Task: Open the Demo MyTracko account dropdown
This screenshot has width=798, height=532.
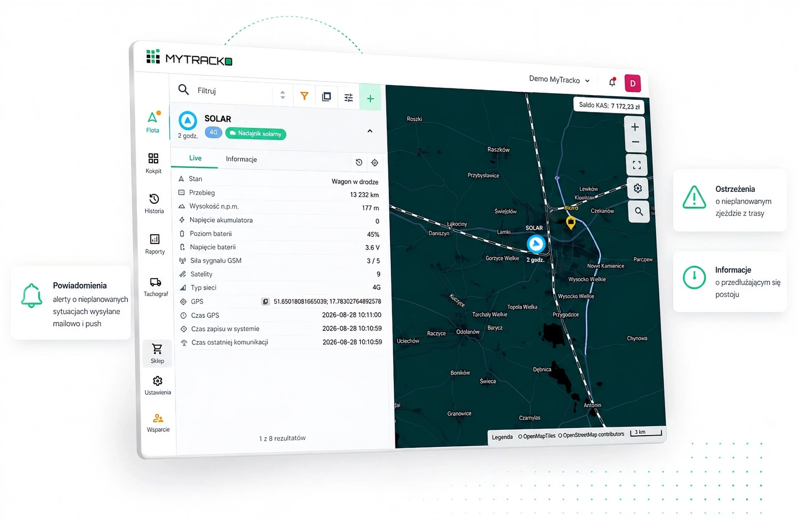Action: [560, 80]
